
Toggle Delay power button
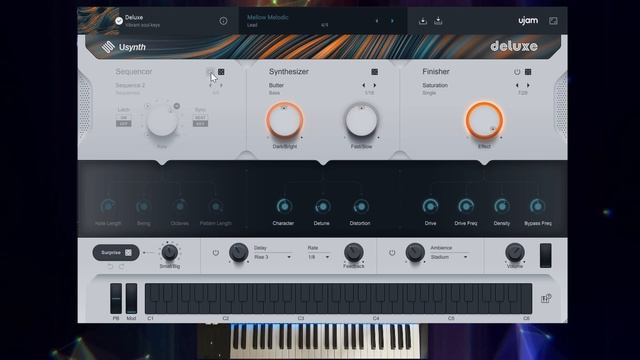[216, 253]
